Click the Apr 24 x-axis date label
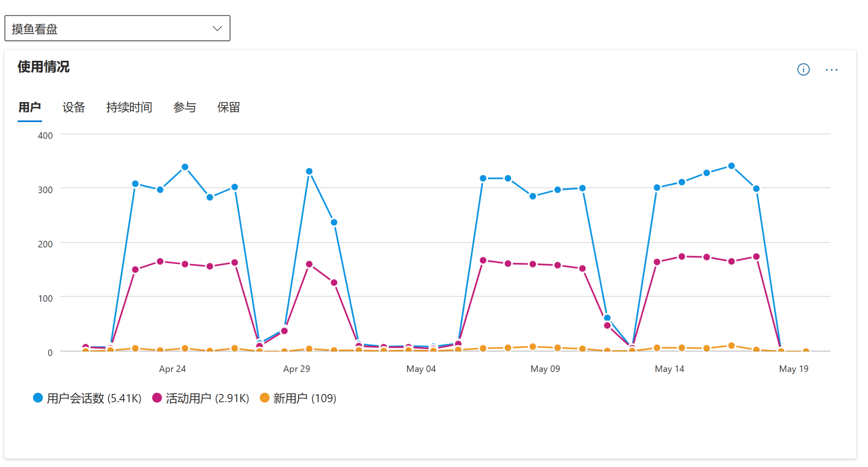The height and width of the screenshot is (467, 868). 172,369
